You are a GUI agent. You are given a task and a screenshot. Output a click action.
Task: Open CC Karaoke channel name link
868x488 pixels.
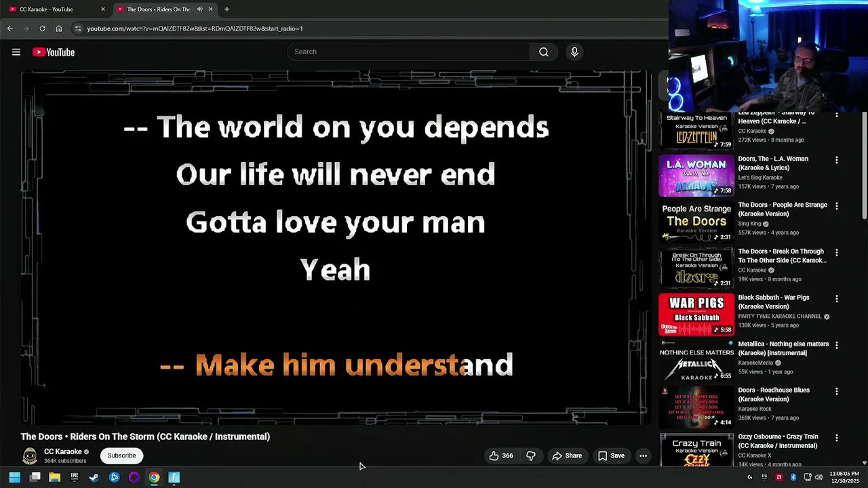pyautogui.click(x=62, y=451)
